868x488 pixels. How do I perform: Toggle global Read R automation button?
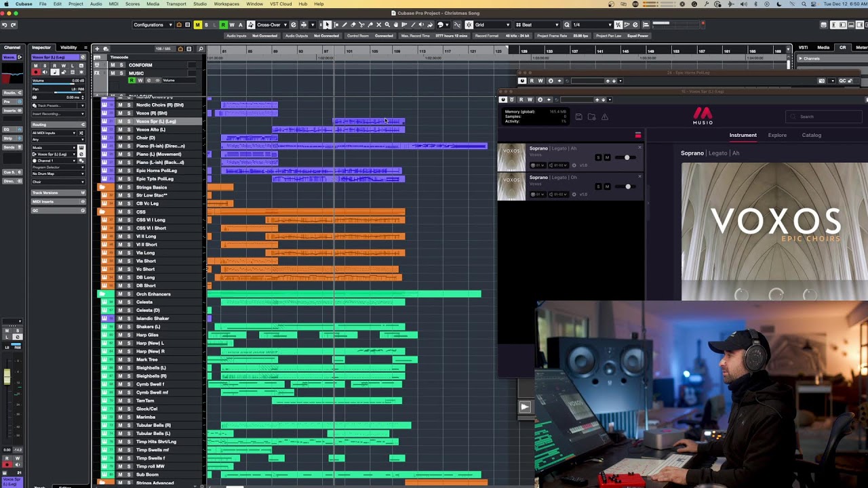(223, 25)
